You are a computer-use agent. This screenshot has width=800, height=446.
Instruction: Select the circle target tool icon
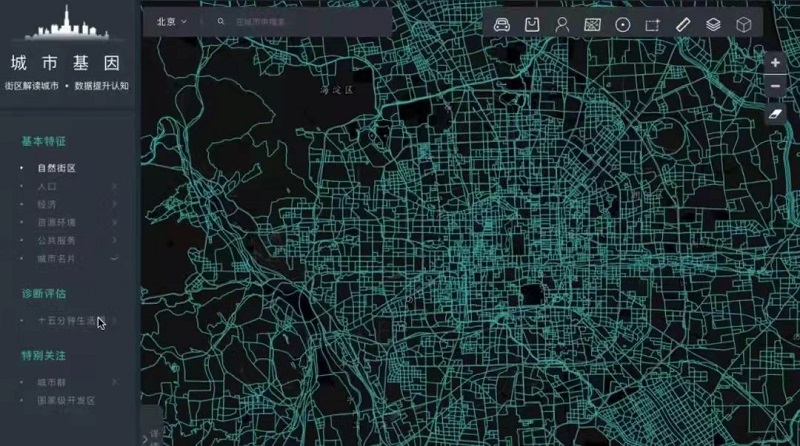[622, 24]
